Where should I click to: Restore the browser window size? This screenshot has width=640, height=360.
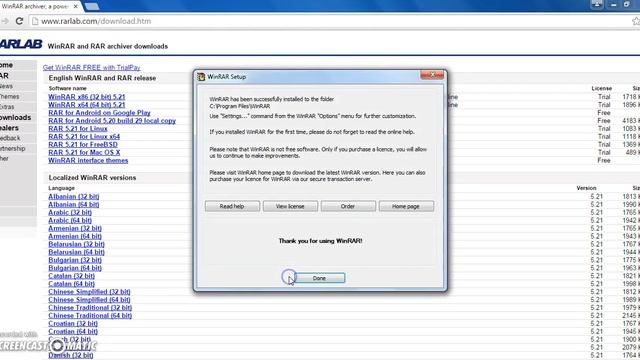627,4
